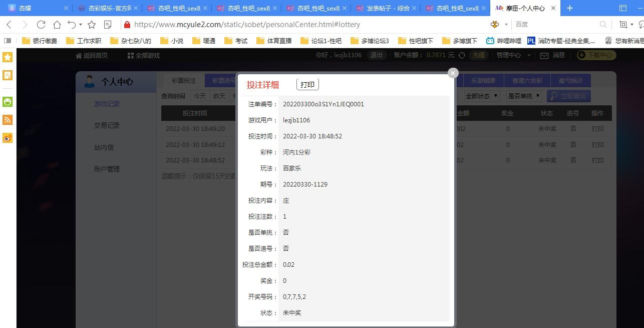Click the yellow star favorites sidebar icon
This screenshot has height=328, width=644.
coord(8,57)
